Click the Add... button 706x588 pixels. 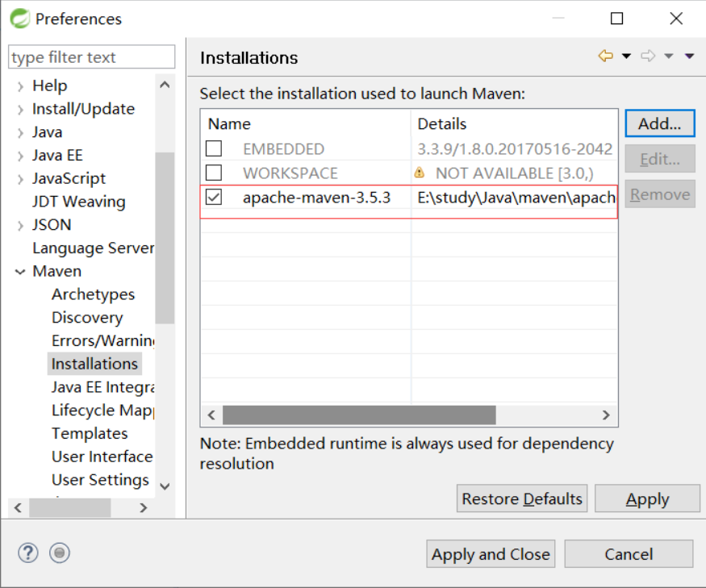[x=660, y=123]
